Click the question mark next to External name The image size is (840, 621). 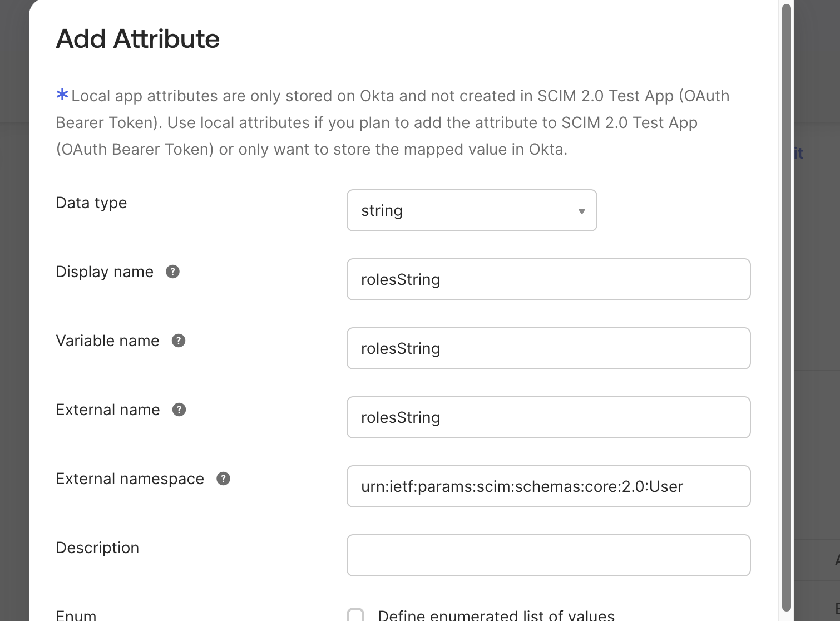pyautogui.click(x=179, y=410)
